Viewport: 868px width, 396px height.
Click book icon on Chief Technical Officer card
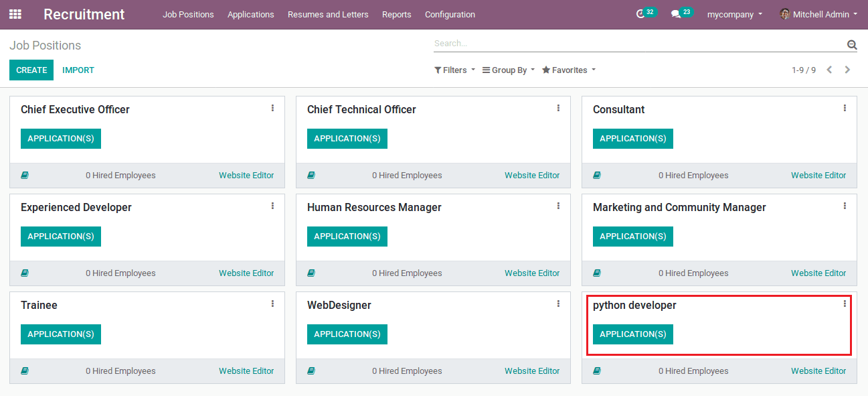[x=311, y=176]
